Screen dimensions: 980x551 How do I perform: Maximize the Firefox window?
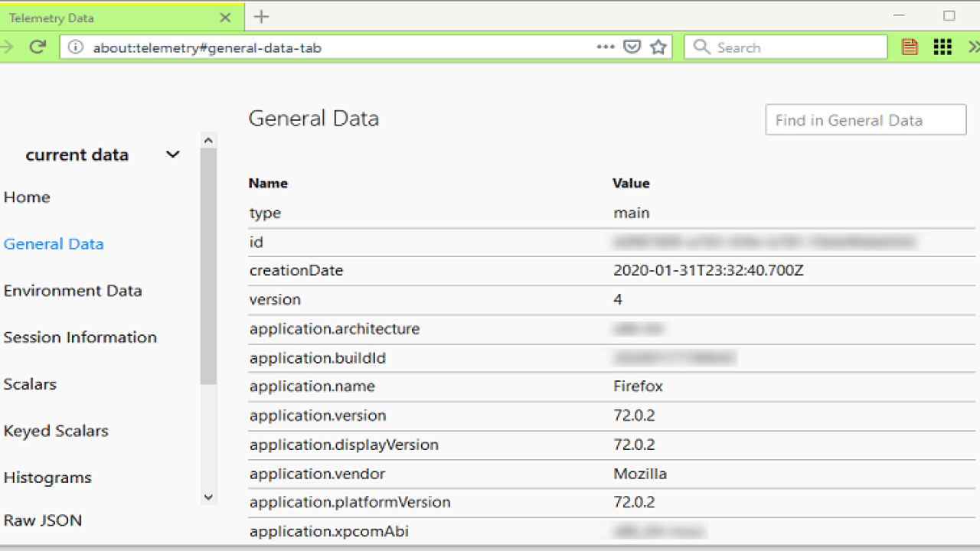[x=949, y=16]
